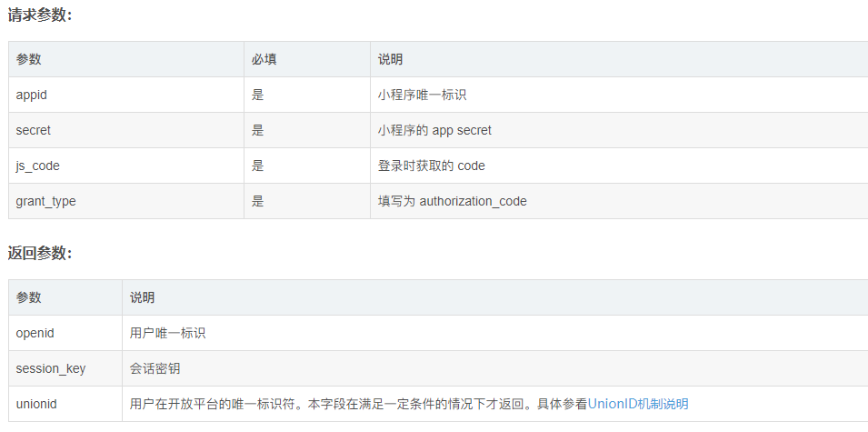Screen dimensions: 868x432
Task: Click 参数 header in request table
Action: [x=29, y=59]
